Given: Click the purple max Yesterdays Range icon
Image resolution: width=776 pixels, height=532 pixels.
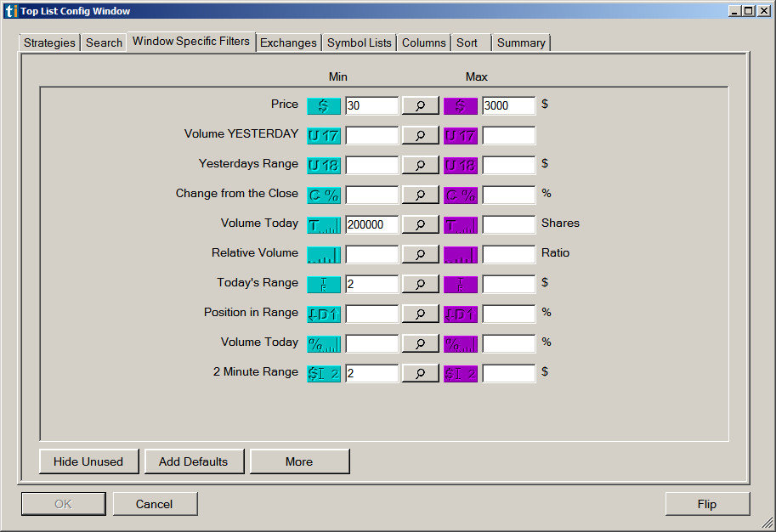Looking at the screenshot, I should pyautogui.click(x=461, y=165).
